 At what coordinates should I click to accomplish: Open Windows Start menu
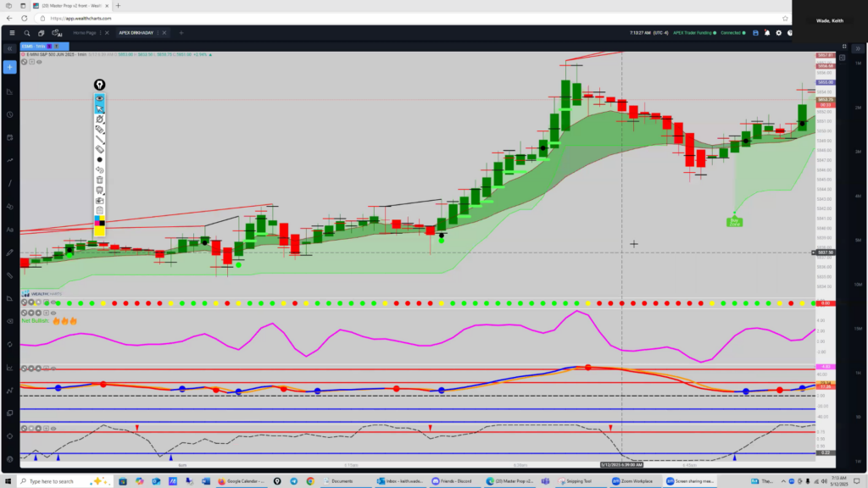(8, 481)
